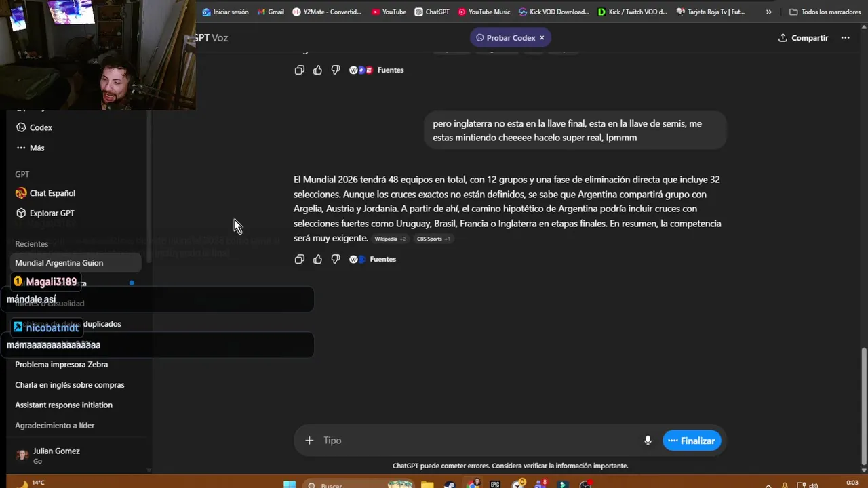Open the Gmail bookmark
Image resolution: width=868 pixels, height=488 pixels.
pyautogui.click(x=271, y=12)
